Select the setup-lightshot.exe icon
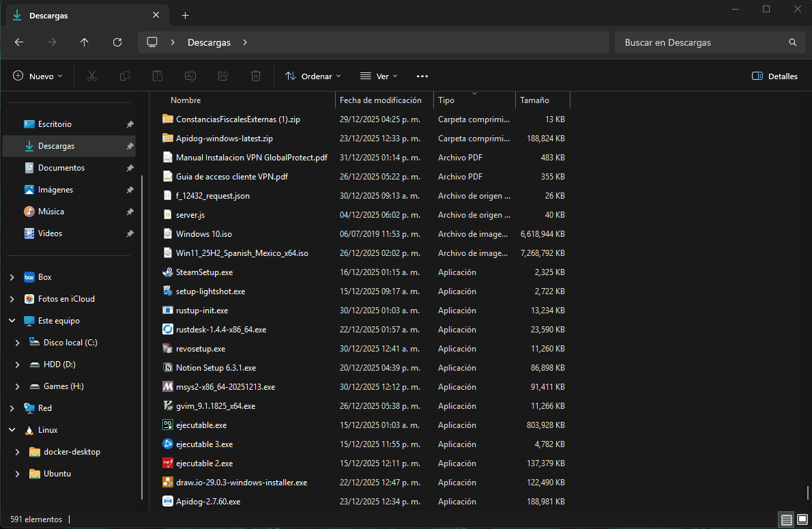Viewport: 812px width, 529px height. pos(167,291)
